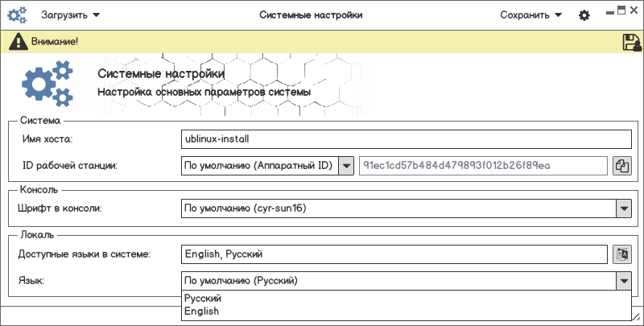Click the Настройка основных параметров системы subtitle

[204, 92]
